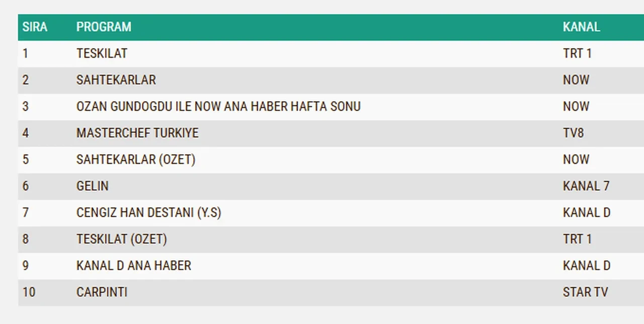Click the CARPINTI program in row 10
This screenshot has width=644, height=324.
[102, 292]
